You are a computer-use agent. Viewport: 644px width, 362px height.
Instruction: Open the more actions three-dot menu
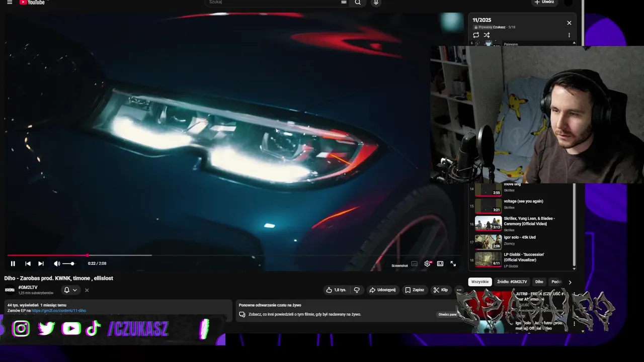(459, 290)
